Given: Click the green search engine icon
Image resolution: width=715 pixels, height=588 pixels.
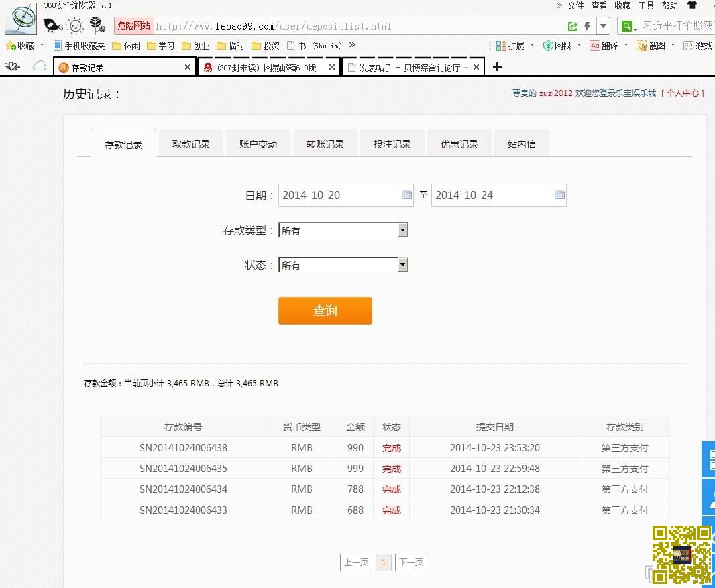Looking at the screenshot, I should [627, 26].
